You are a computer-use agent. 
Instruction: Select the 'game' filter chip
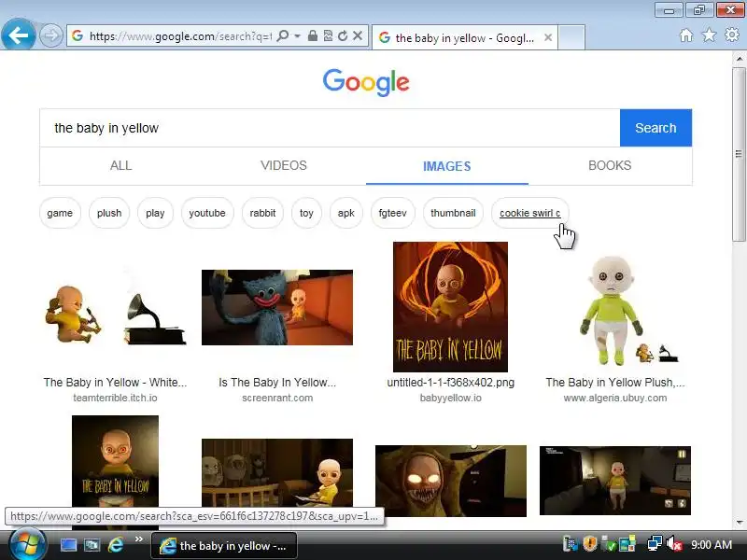[x=60, y=213]
